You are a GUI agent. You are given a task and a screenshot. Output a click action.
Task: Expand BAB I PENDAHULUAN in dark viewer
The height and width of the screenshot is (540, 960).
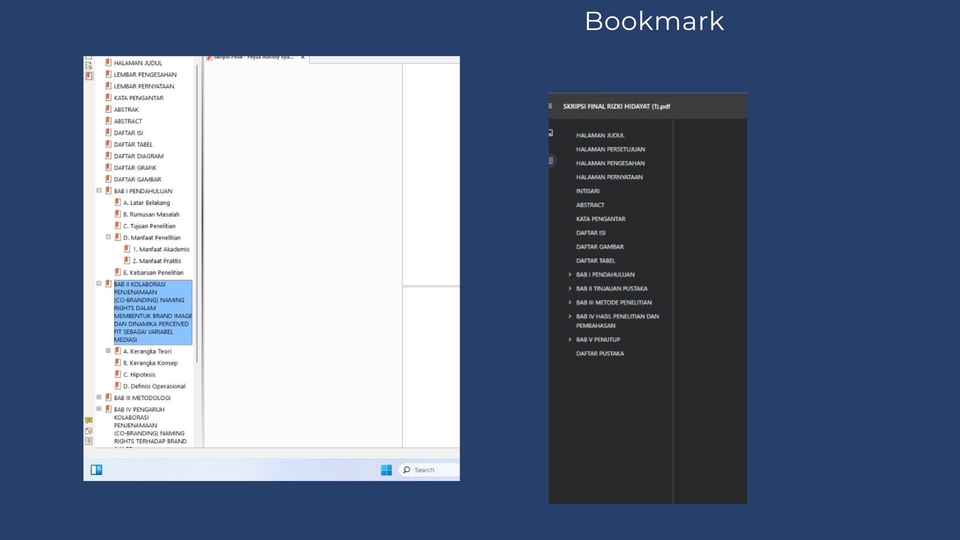coord(570,274)
